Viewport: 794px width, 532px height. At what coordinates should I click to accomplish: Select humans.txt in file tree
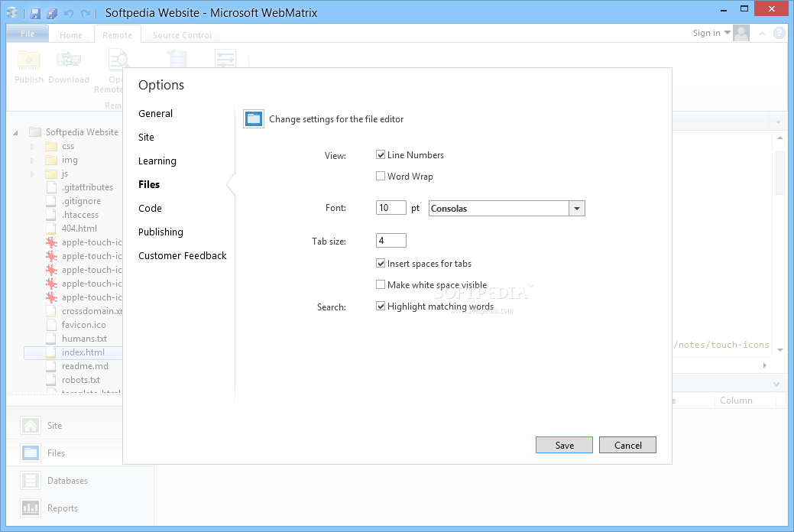click(x=84, y=339)
